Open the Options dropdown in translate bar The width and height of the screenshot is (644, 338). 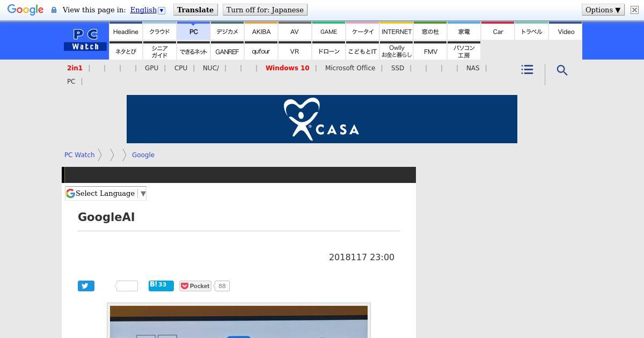point(603,10)
